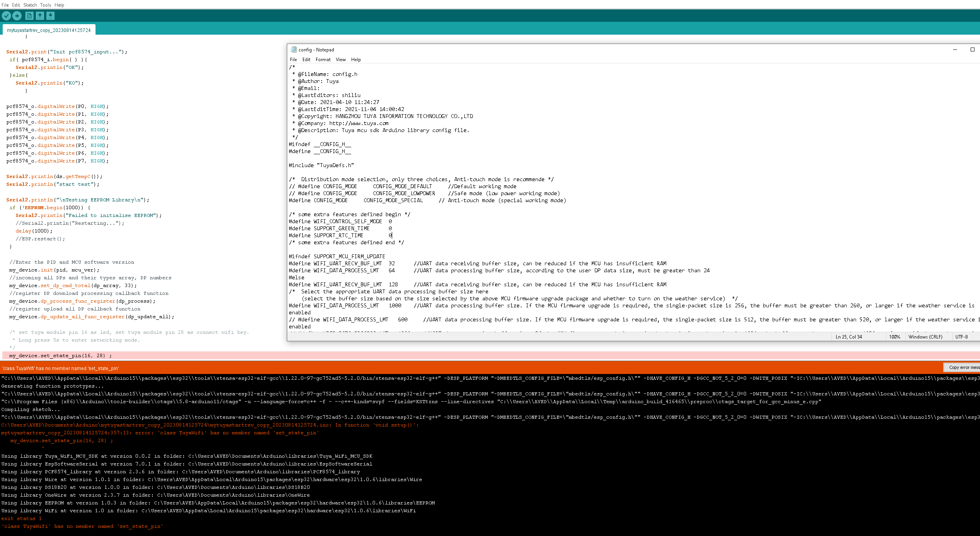The height and width of the screenshot is (536, 980).
Task: Open Notepad Format menu
Action: 323,60
